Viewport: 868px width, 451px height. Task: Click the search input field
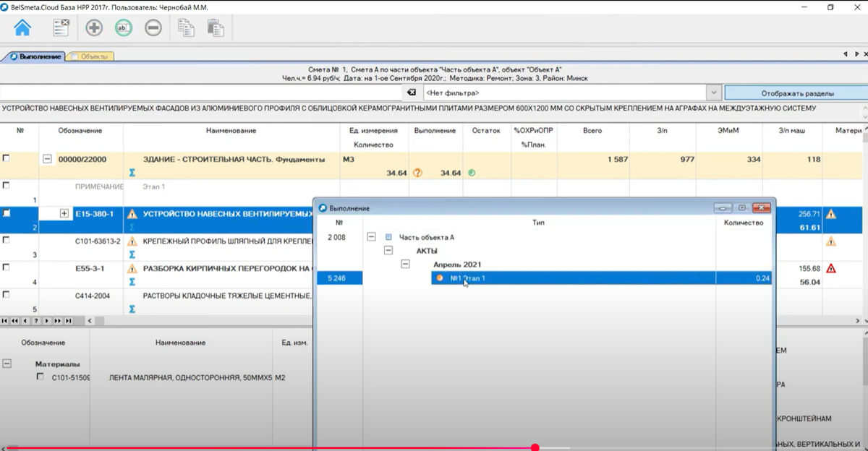click(x=201, y=93)
